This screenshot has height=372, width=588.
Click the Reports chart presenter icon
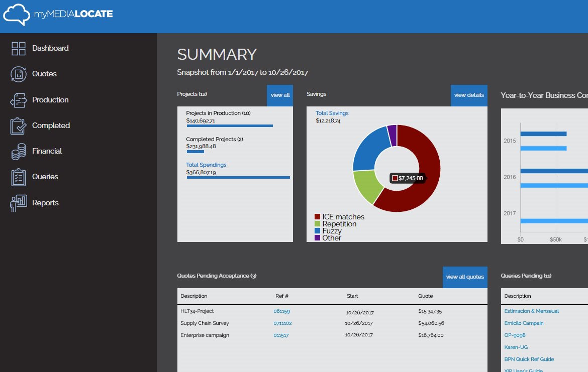point(19,203)
